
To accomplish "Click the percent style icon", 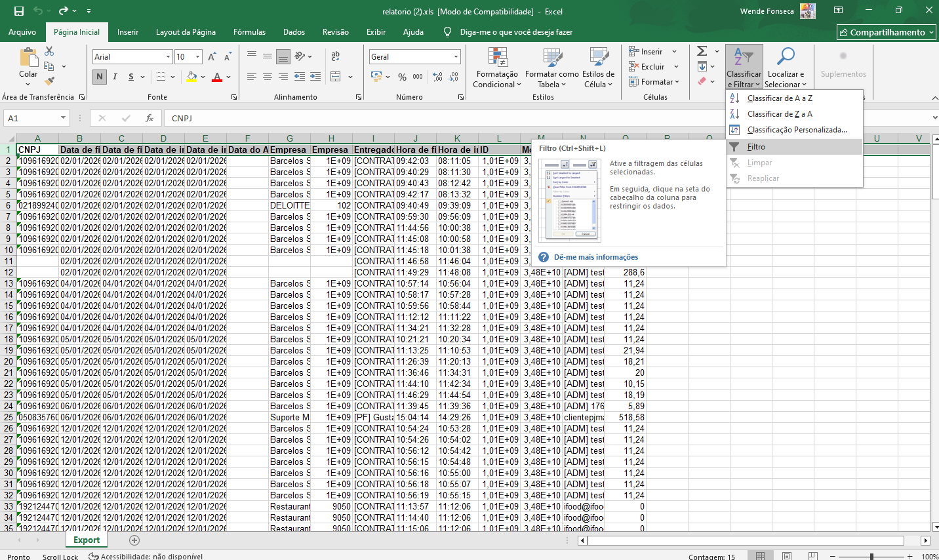I will coord(402,77).
